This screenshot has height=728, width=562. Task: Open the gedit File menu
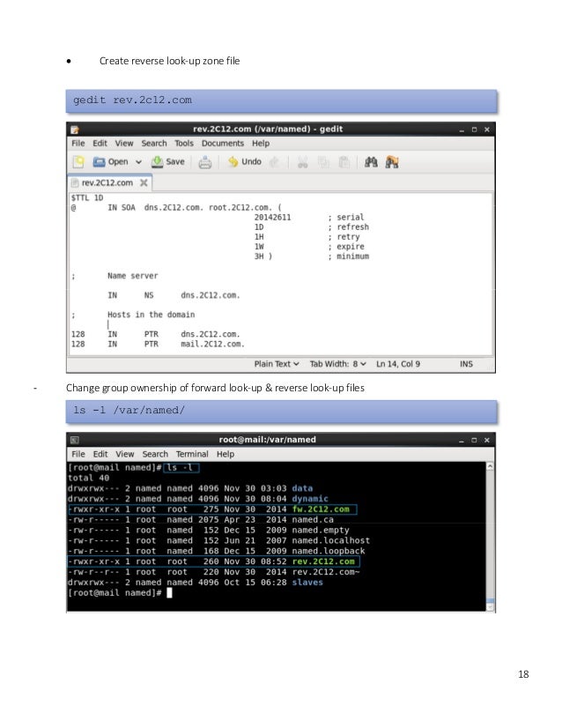click(78, 144)
